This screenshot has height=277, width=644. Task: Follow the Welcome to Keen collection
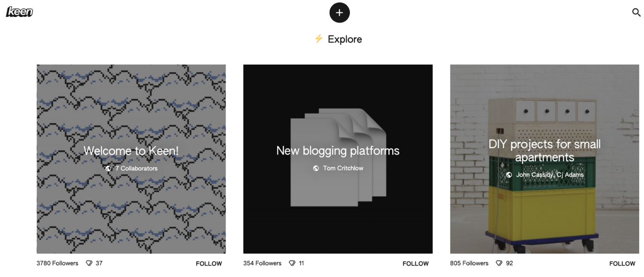[209, 264]
